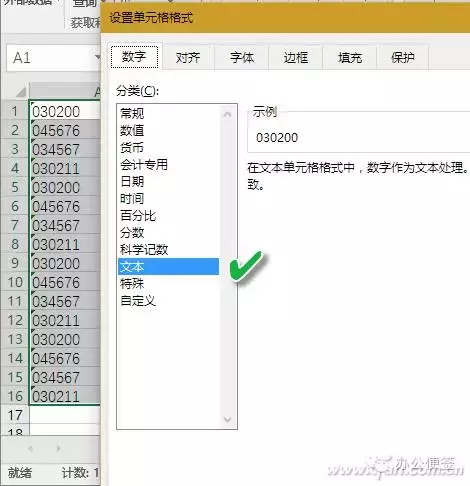
Task: Click cell A14 with 045676
Action: (x=65, y=358)
